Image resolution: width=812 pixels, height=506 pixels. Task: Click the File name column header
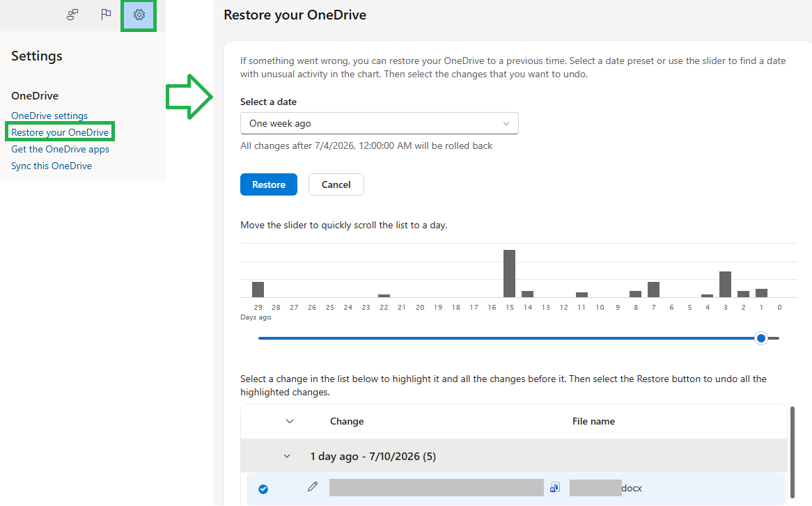tap(593, 421)
